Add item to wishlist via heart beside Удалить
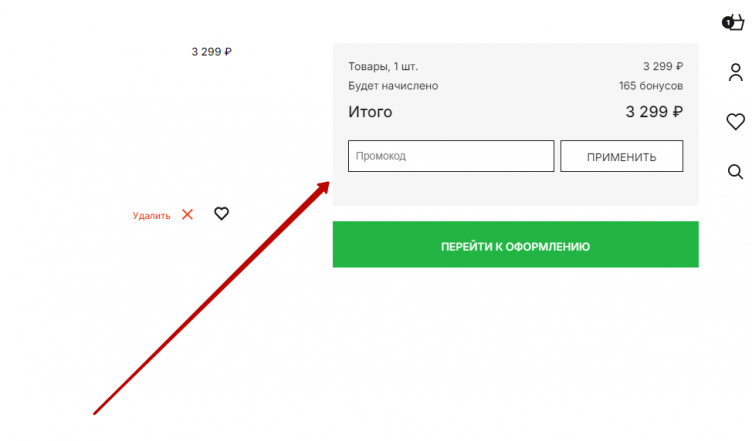Viewport: 752px width, 441px height. [x=222, y=213]
